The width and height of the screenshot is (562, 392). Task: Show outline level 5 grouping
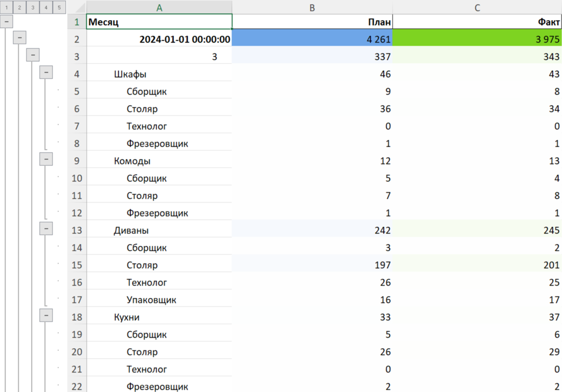pos(59,7)
